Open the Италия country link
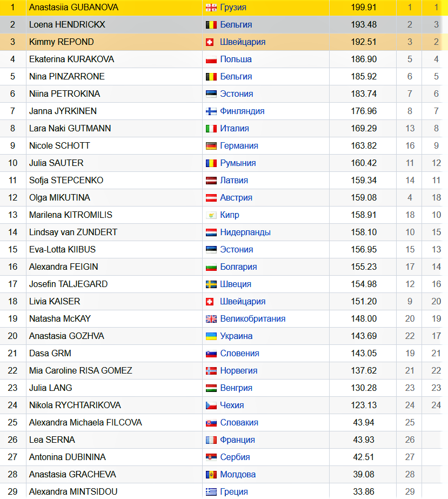Screen dimensions: 448x499 coord(235,128)
